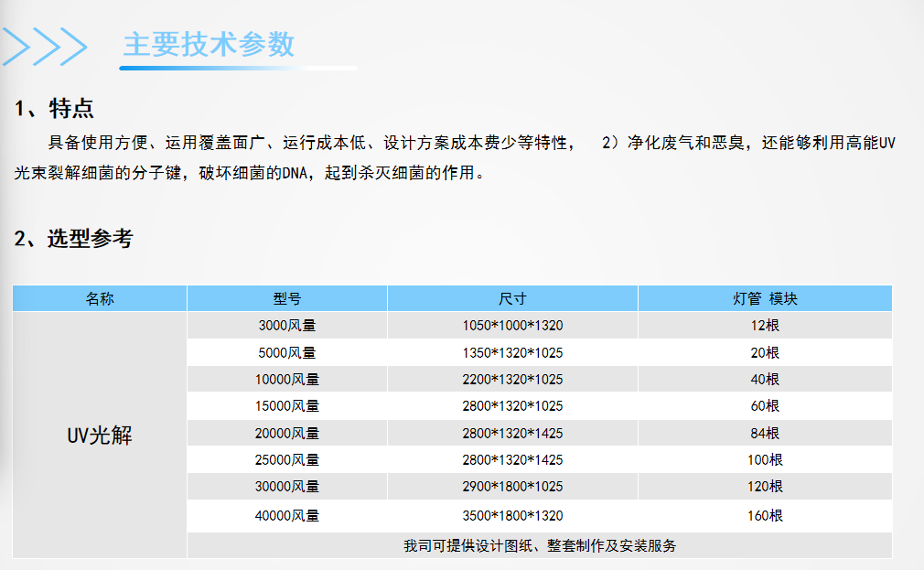924x570 pixels.
Task: Select the 160根 lamp count cell
Action: point(764,516)
